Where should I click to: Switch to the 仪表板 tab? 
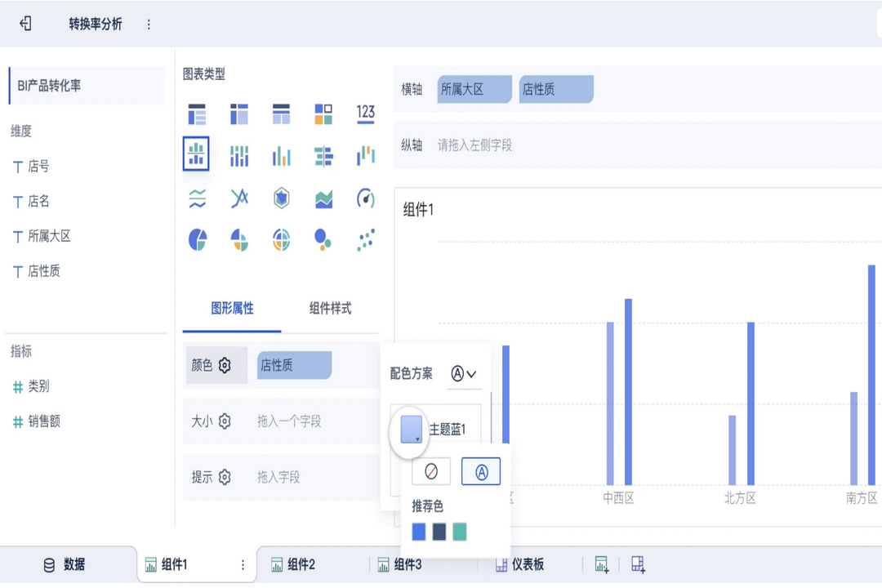(x=521, y=563)
